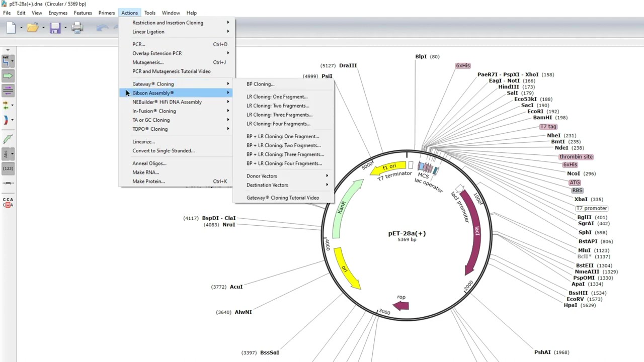The height and width of the screenshot is (362, 644).
Task: Open the Gateway Cloning Tutorial Video entry
Action: click(x=283, y=198)
